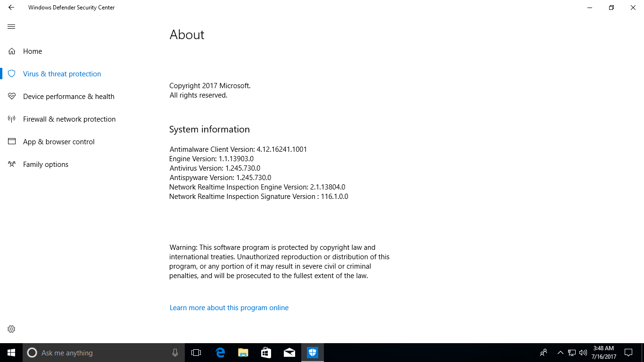This screenshot has width=644, height=362.
Task: Click the volume speaker icon
Action: (x=583, y=353)
